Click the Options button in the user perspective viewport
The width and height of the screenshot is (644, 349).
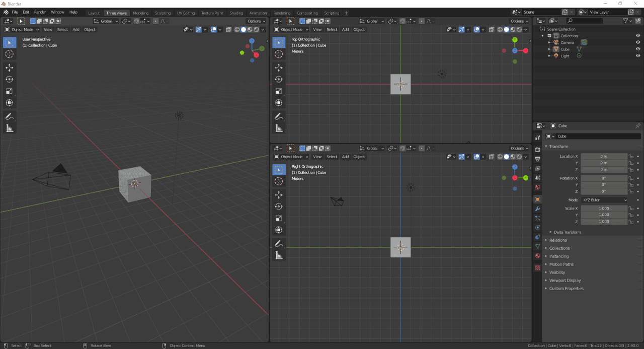click(256, 21)
